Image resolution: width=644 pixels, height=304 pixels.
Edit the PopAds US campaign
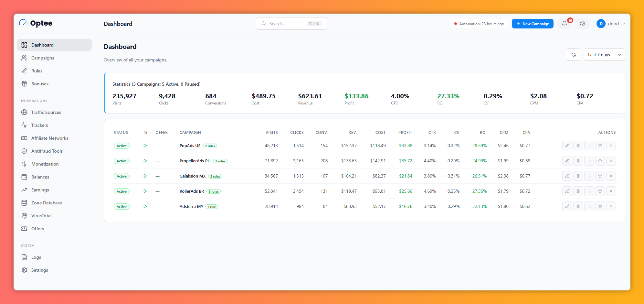[x=567, y=146]
